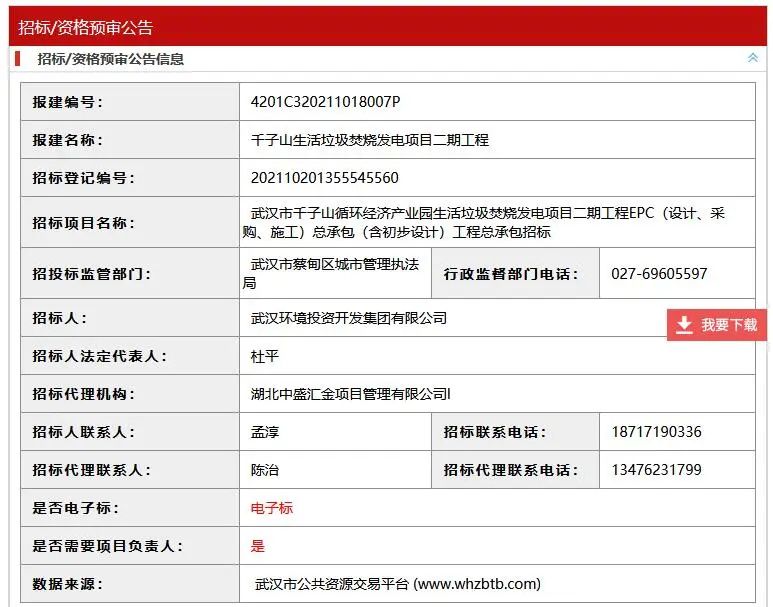Select agency 湖北中盛汇金项目管理有限公司
773x607 pixels.
[x=350, y=394]
